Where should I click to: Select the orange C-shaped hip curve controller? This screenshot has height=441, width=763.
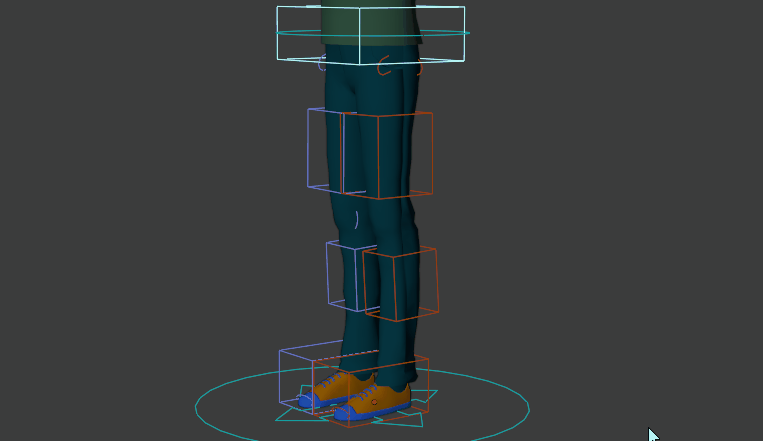click(x=384, y=66)
